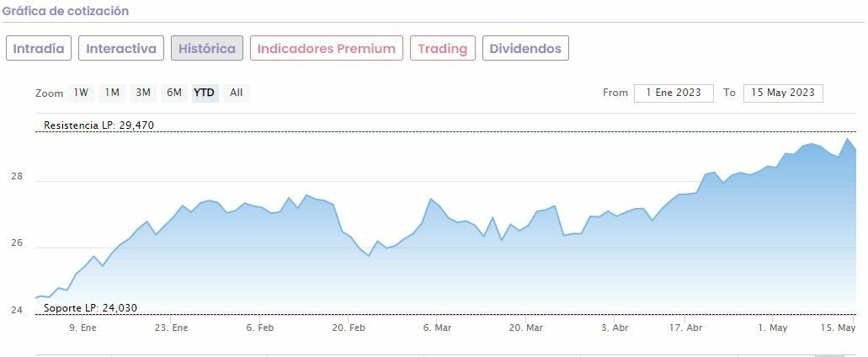Click the 9. Ene axis label

83,328
